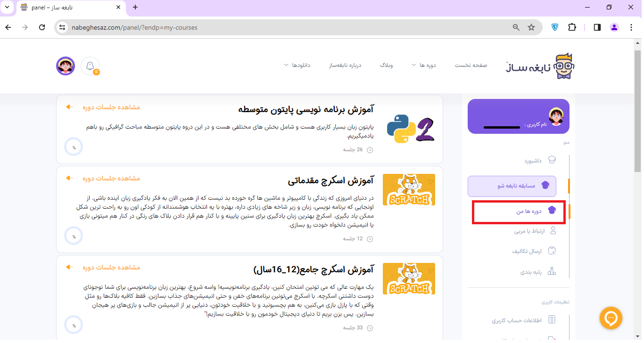Open اطلاعات حساب کاربری settings link
The width and height of the screenshot is (644, 343).
[x=517, y=320]
